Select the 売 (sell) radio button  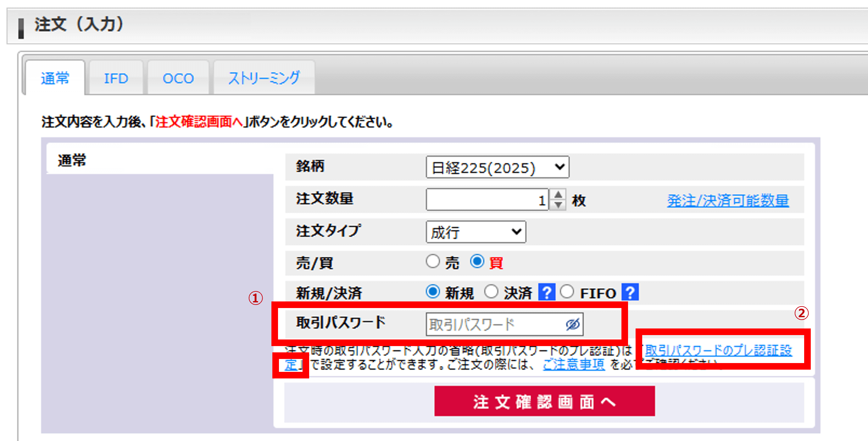tap(433, 262)
